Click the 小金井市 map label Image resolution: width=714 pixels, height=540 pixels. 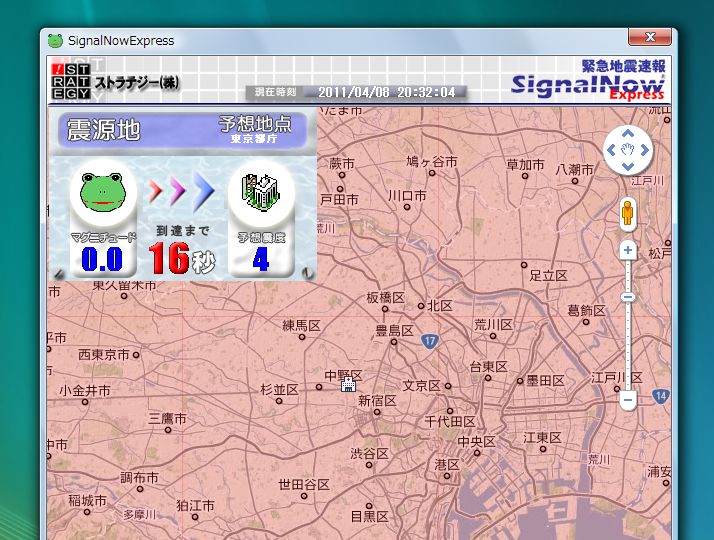click(x=85, y=391)
